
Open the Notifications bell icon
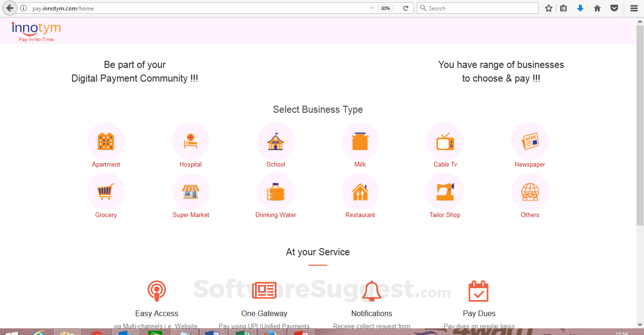(x=372, y=291)
